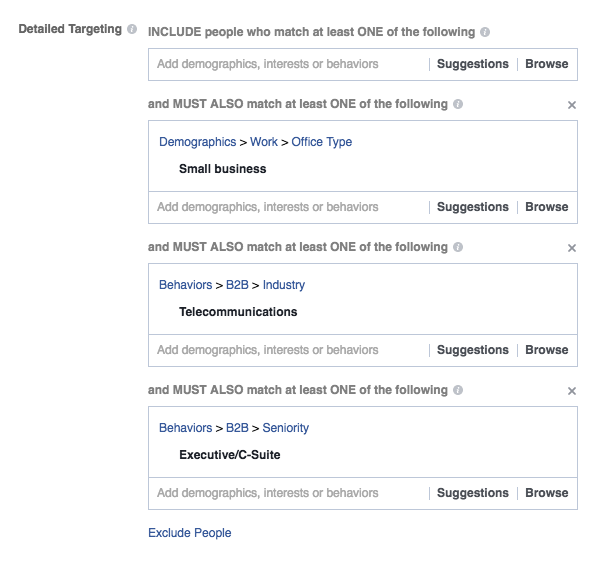Open info tooltip for Office Type section heading
Image resolution: width=607 pixels, height=568 pixels.
(458, 104)
